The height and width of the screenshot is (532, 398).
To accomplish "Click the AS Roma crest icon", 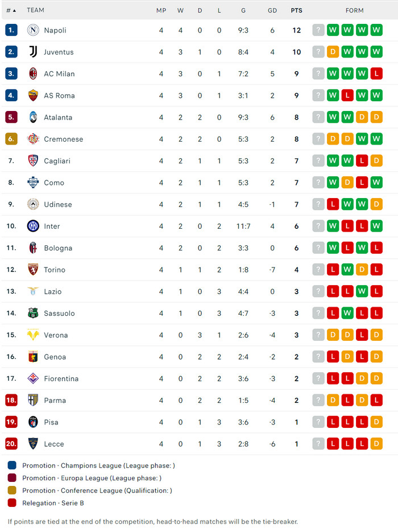I will (x=33, y=96).
